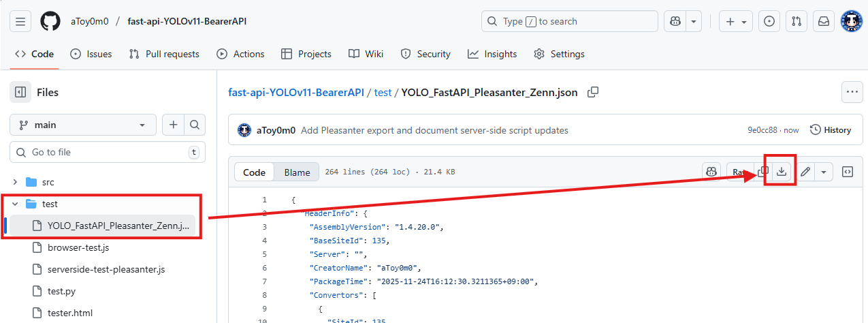Open aToy0m0 commit author link
Viewport: 868px width, 323px height.
click(276, 130)
